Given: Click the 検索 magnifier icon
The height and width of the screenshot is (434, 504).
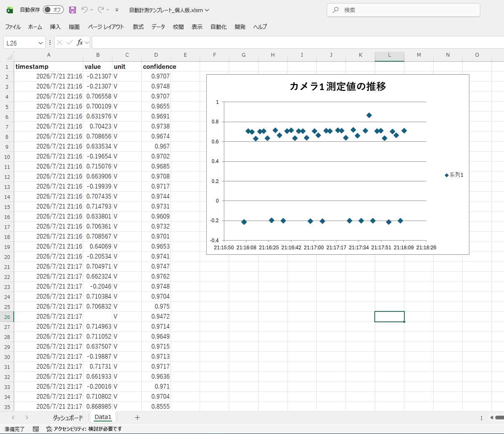Looking at the screenshot, I should pos(336,10).
